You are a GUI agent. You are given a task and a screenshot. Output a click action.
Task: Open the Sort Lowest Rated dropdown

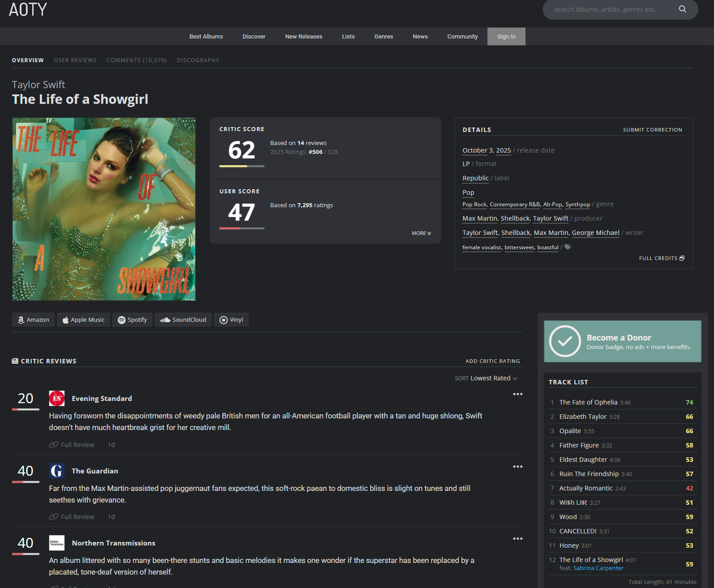(x=486, y=378)
